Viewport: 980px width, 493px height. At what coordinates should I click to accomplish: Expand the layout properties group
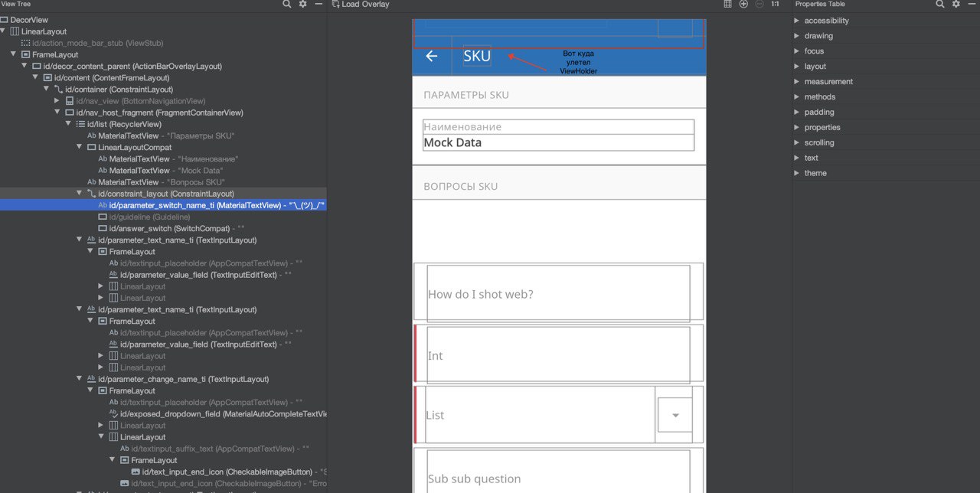pos(797,67)
